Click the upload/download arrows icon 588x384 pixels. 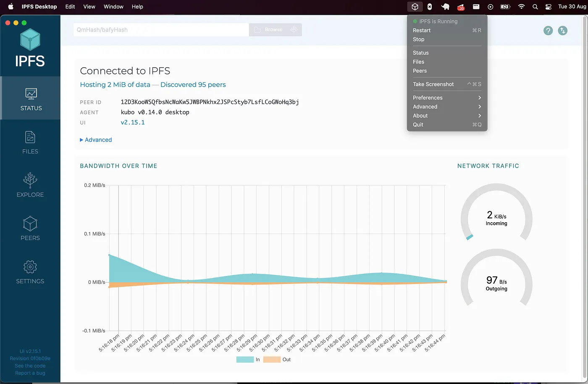[563, 30]
